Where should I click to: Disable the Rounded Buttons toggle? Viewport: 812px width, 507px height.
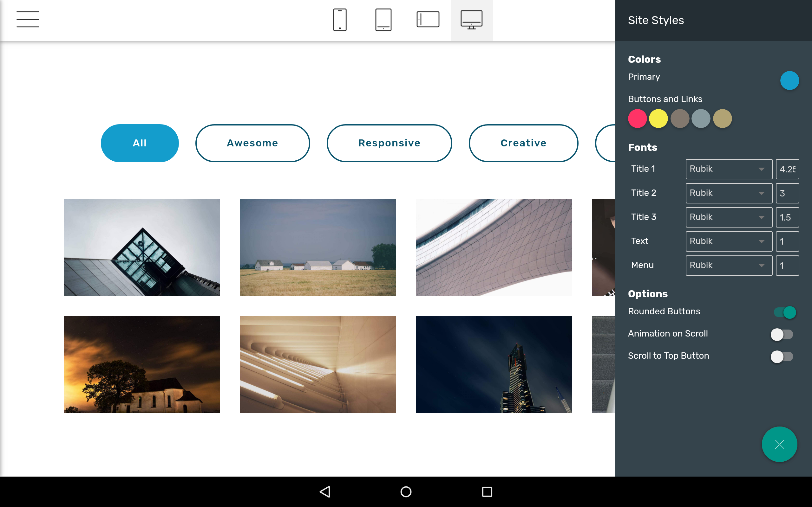point(784,312)
